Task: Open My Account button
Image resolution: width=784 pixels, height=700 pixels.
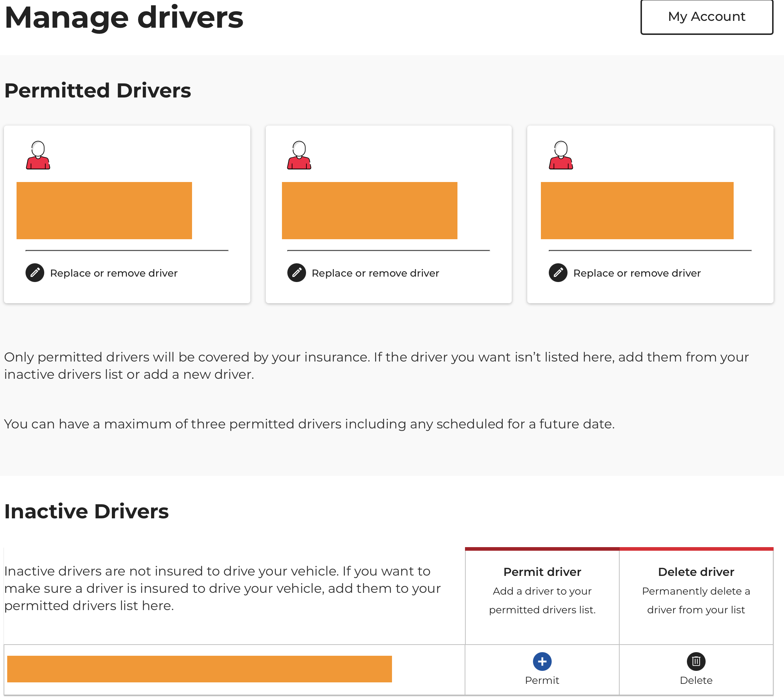Action: [707, 17]
